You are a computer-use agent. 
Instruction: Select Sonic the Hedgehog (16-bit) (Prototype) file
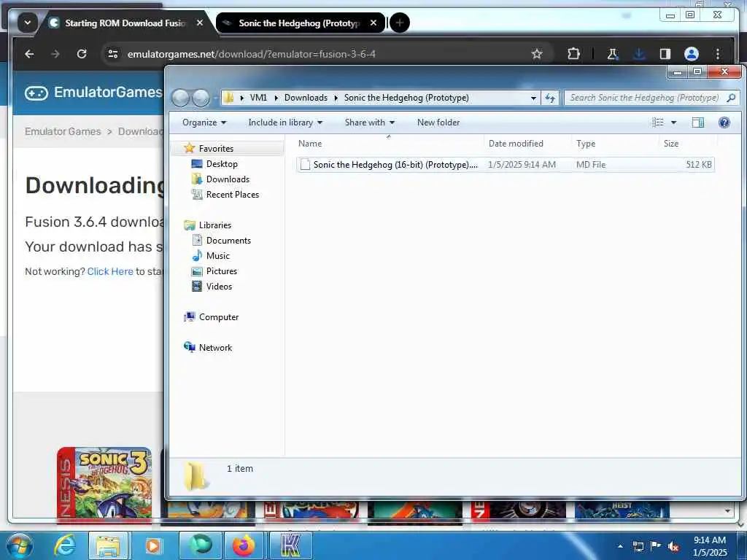coord(505,164)
